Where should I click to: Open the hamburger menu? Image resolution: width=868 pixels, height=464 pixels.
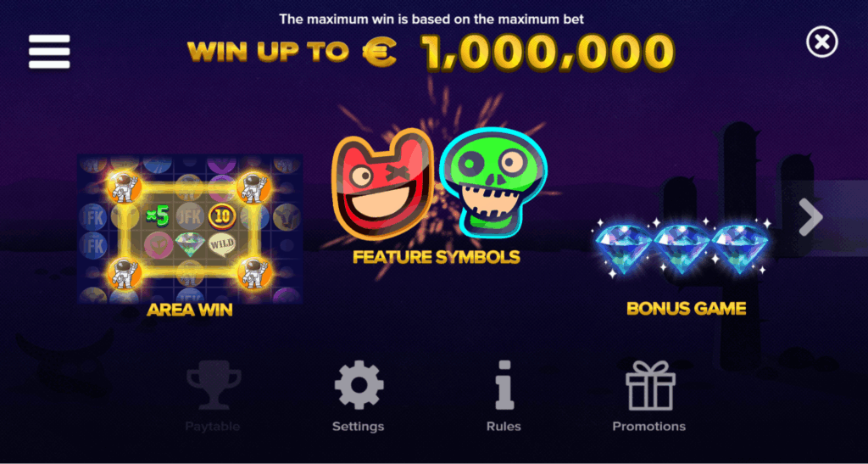pyautogui.click(x=49, y=52)
